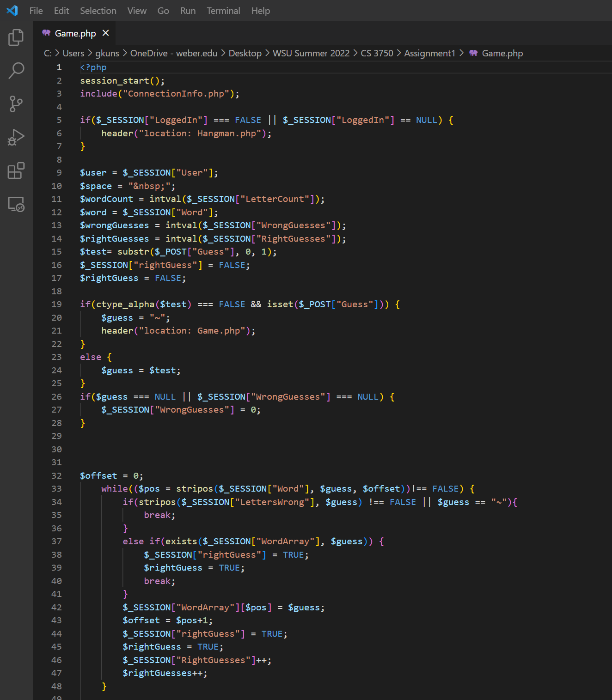This screenshot has width=612, height=700.
Task: Click the '$wordCount' variable on line 11
Action: coord(106,199)
